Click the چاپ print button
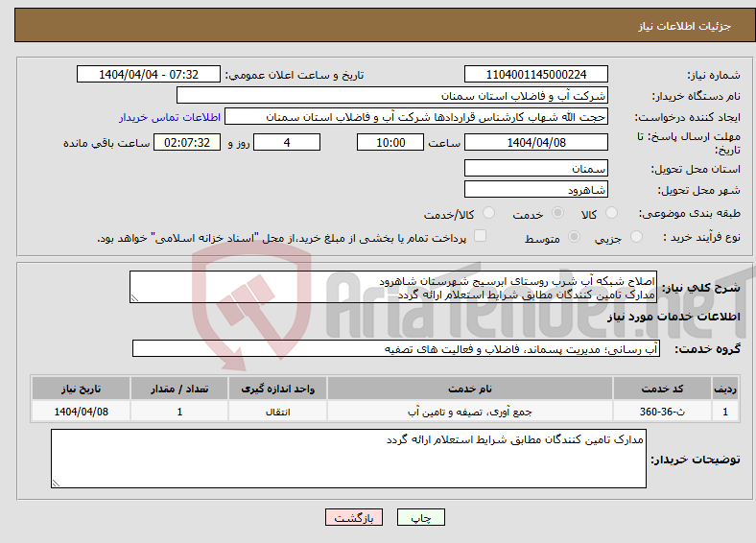This screenshot has height=543, width=756. click(420, 517)
